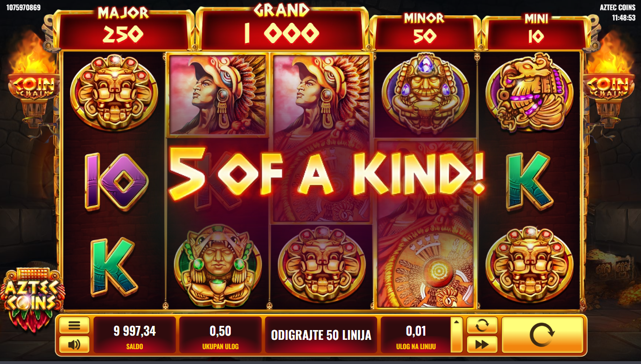The width and height of the screenshot is (641, 364).
Task: Mute the game sound speaker icon
Action: click(x=74, y=344)
